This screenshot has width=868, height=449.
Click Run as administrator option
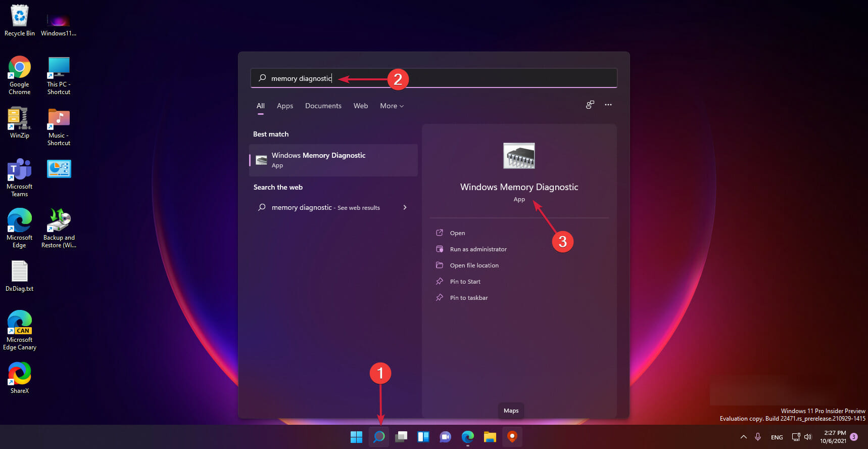478,249
